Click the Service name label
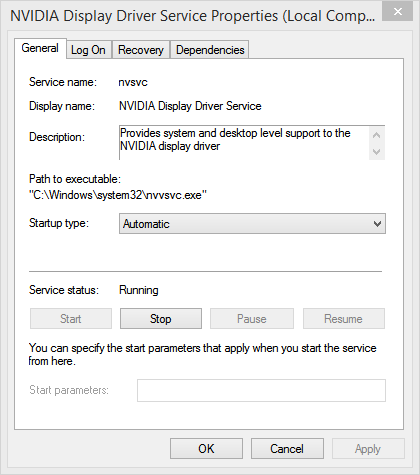420x475 pixels. point(63,82)
